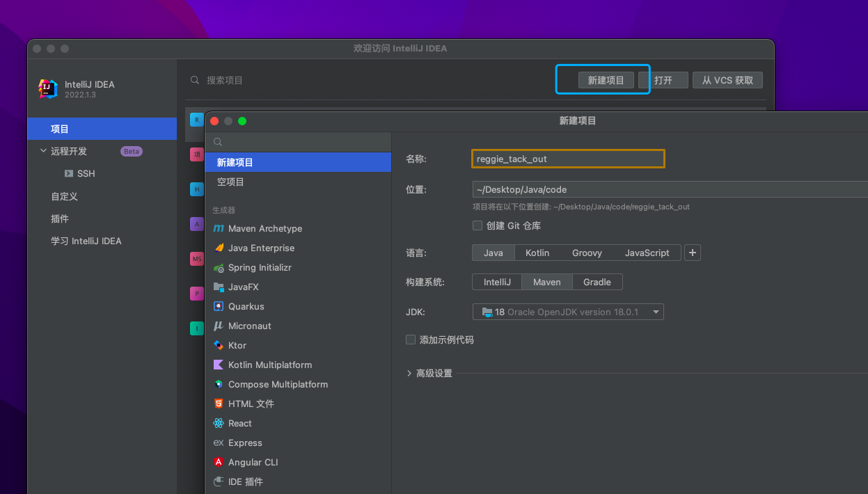This screenshot has height=494, width=868.
Task: Click the green I project icon in welcome list
Action: [x=197, y=328]
